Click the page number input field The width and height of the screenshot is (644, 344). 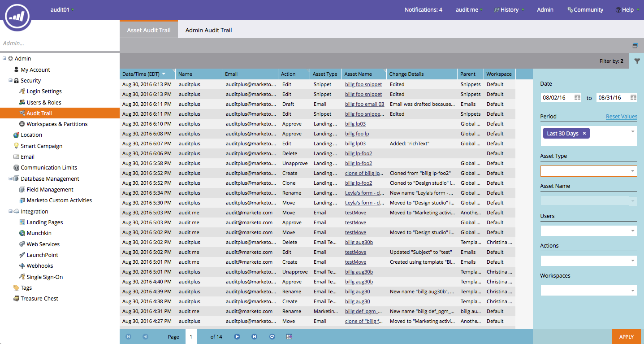tap(190, 337)
